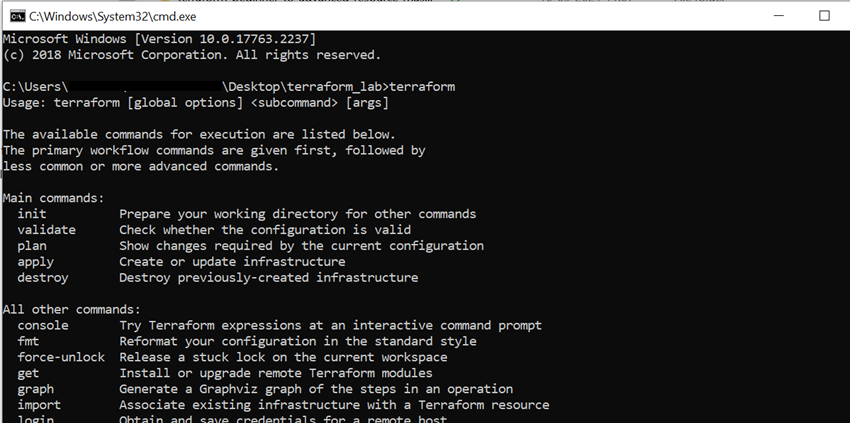This screenshot has width=850, height=423.
Task: Click the 'graph' command entry
Action: click(36, 389)
